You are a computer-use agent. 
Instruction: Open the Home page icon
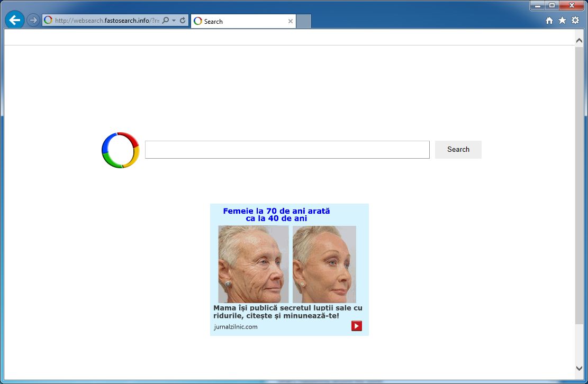(x=549, y=21)
